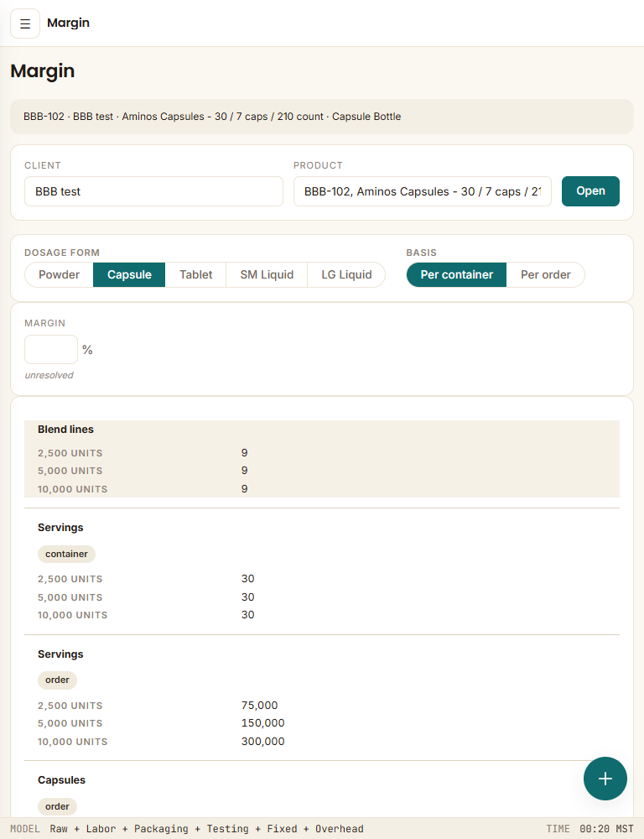Image resolution: width=644 pixels, height=839 pixels.
Task: Switch basis to Per container
Action: pos(456,274)
